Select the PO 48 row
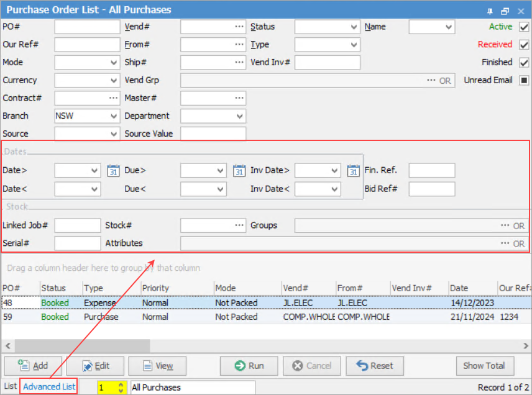 coord(267,303)
